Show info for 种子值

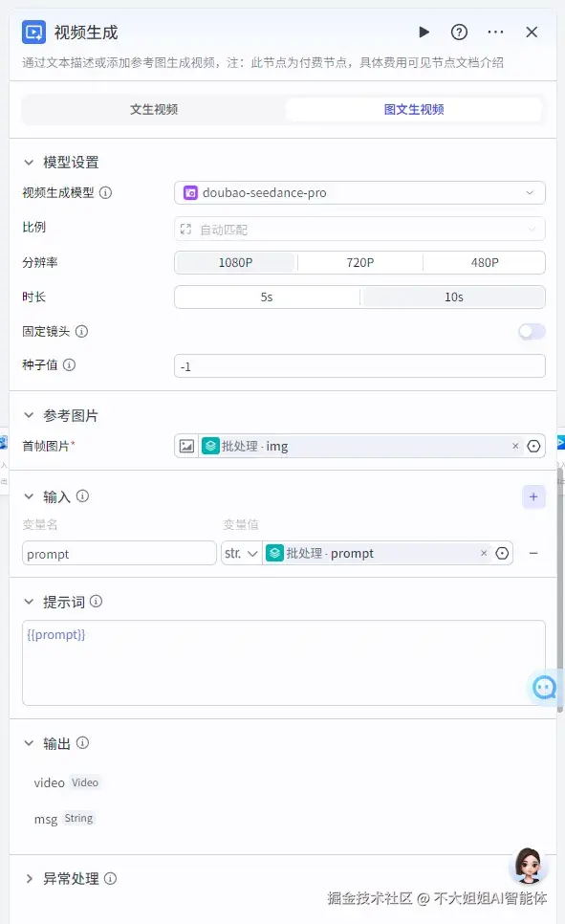(69, 364)
